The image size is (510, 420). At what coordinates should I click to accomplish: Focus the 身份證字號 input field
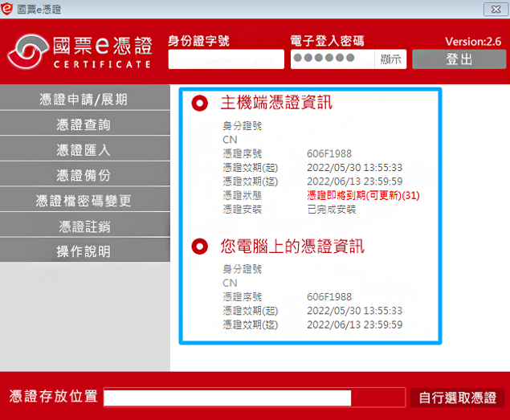click(x=226, y=59)
